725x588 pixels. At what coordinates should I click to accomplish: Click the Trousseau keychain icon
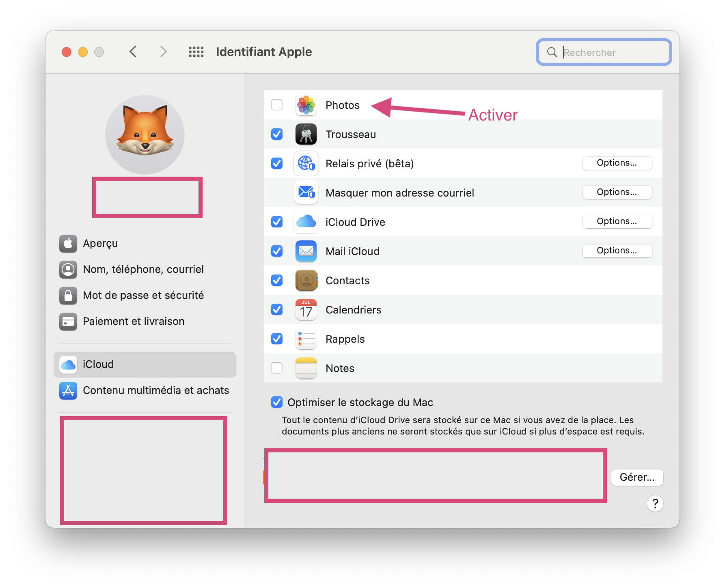pos(306,134)
